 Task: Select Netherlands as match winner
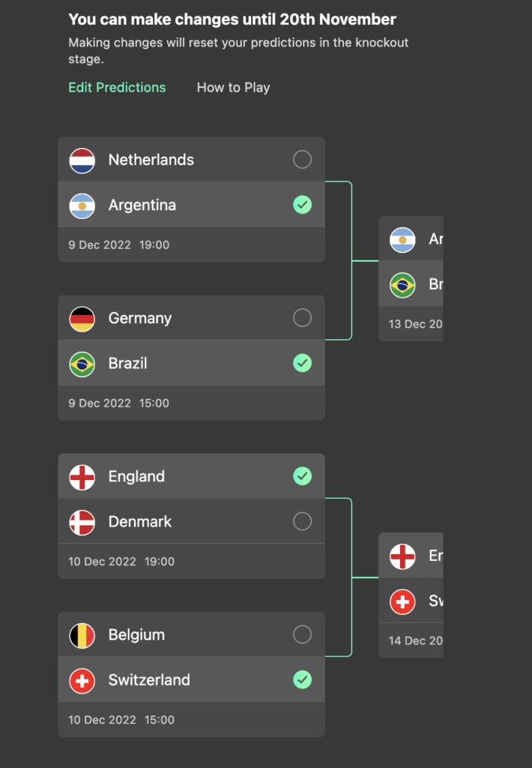pos(302,159)
